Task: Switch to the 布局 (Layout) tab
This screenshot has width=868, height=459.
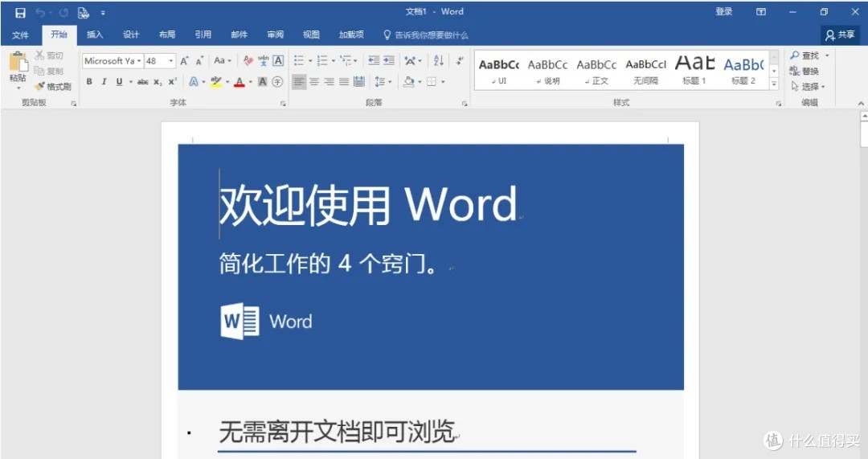Action: (x=167, y=35)
